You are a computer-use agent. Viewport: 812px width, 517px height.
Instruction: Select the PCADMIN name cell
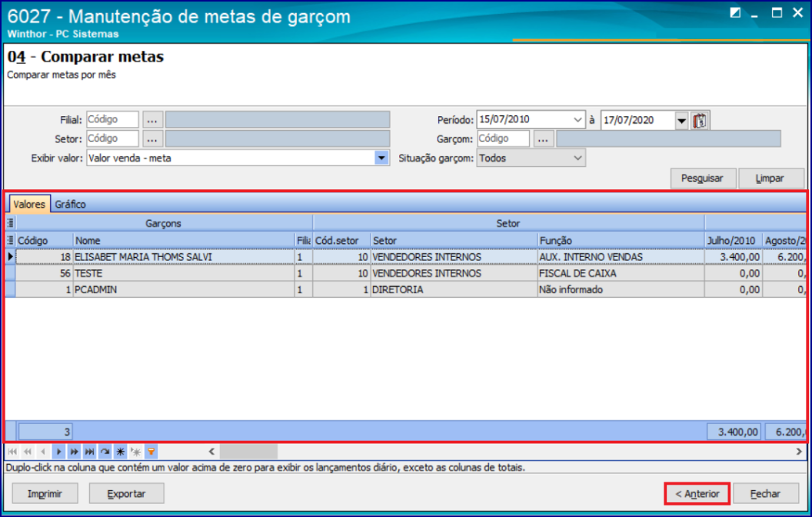coord(184,289)
